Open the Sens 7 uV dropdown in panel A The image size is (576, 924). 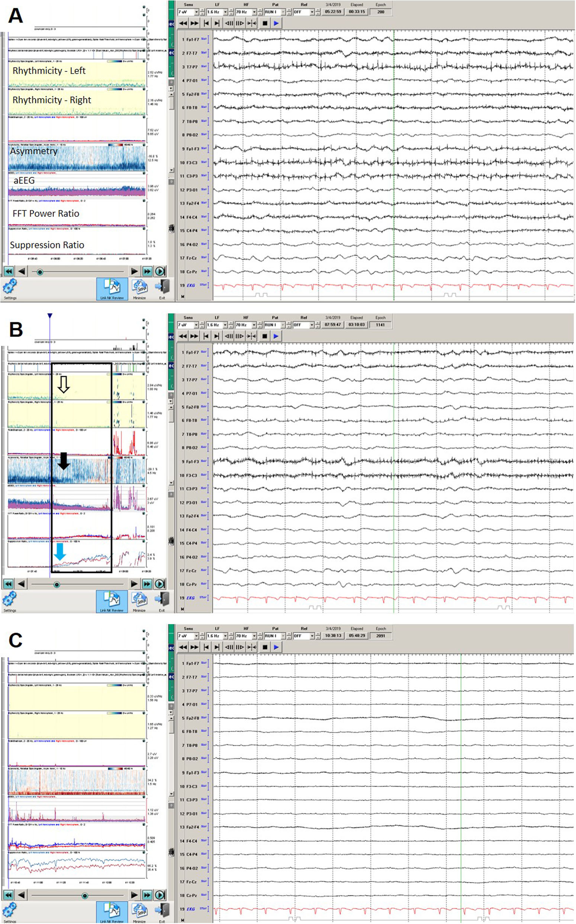[197, 12]
